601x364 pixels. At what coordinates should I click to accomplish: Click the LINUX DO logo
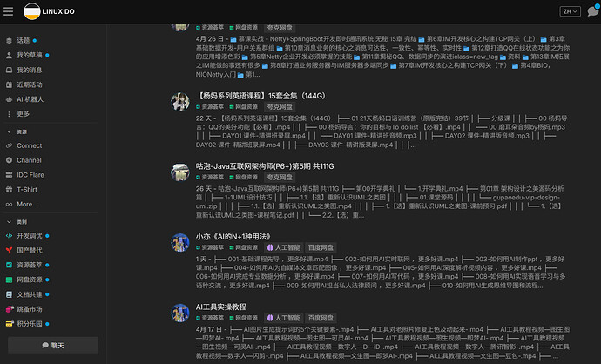click(49, 11)
